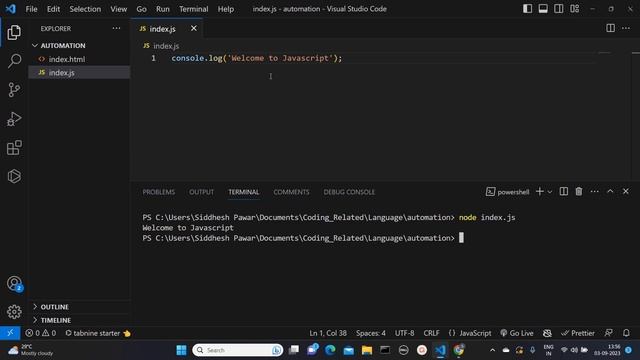Toggle the primary side bar layout icon
This screenshot has width=640, height=360.
click(527, 9)
